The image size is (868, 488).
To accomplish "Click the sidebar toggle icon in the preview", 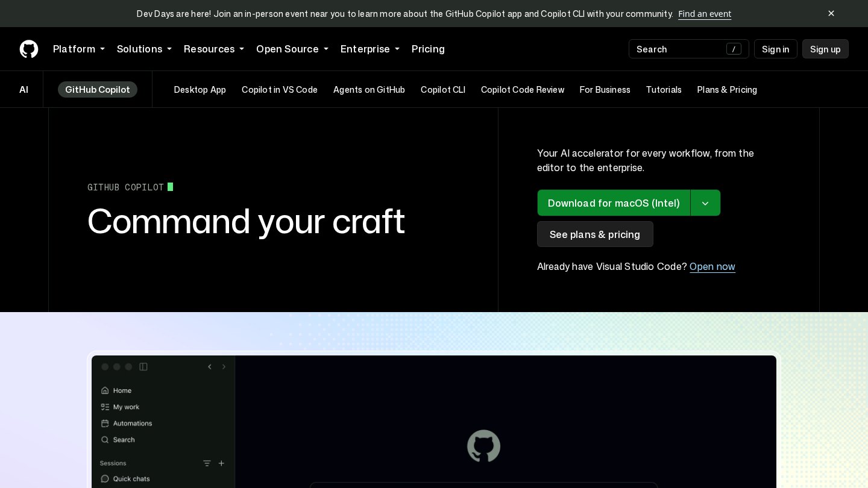I will tap(143, 367).
